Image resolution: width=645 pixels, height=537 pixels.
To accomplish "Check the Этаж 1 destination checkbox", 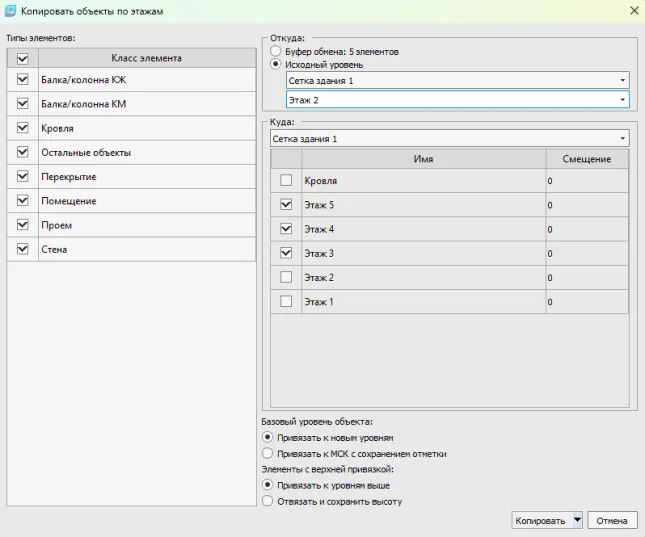I will (287, 301).
